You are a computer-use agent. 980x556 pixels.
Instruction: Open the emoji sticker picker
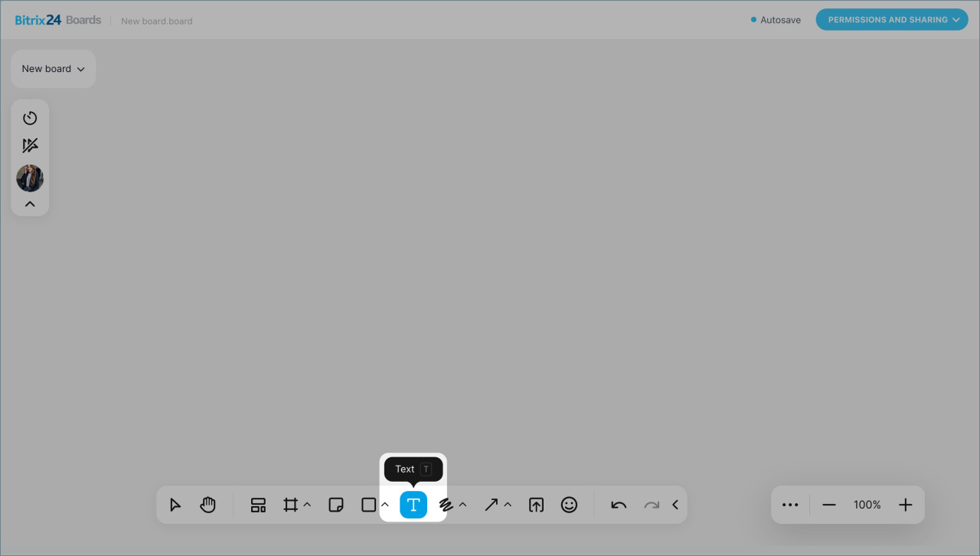(x=569, y=505)
